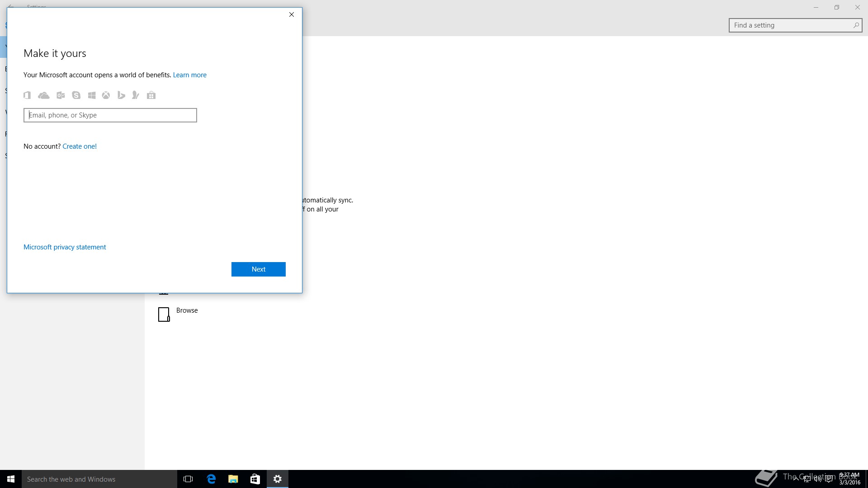
Task: Click the MSN butterfly icon
Action: click(136, 95)
